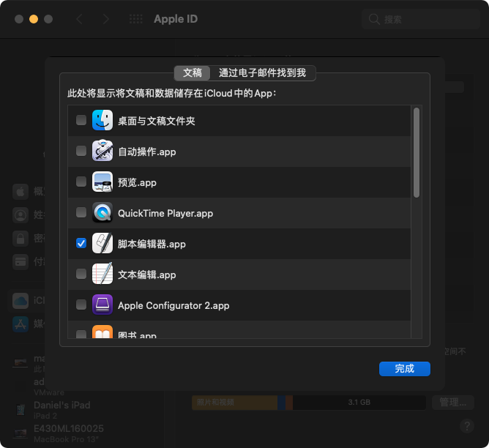Minimize window with the yellow button
Image resolution: width=489 pixels, height=448 pixels.
(x=34, y=19)
